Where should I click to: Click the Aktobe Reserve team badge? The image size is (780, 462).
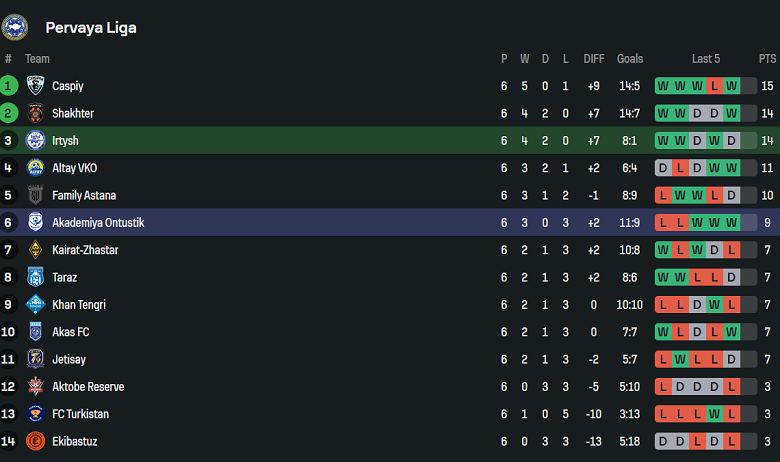click(35, 386)
